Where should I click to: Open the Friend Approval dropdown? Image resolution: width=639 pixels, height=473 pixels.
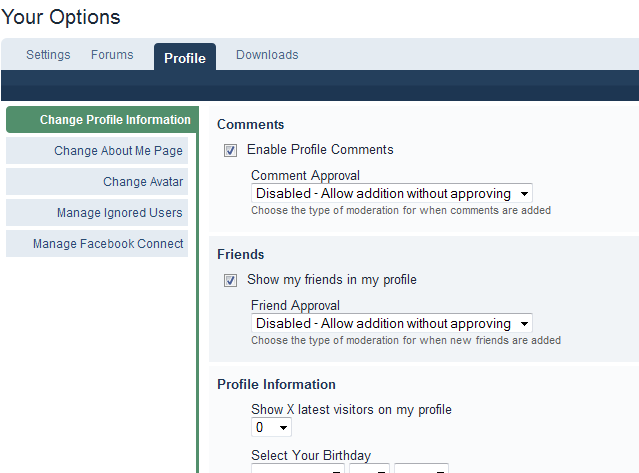[392, 323]
